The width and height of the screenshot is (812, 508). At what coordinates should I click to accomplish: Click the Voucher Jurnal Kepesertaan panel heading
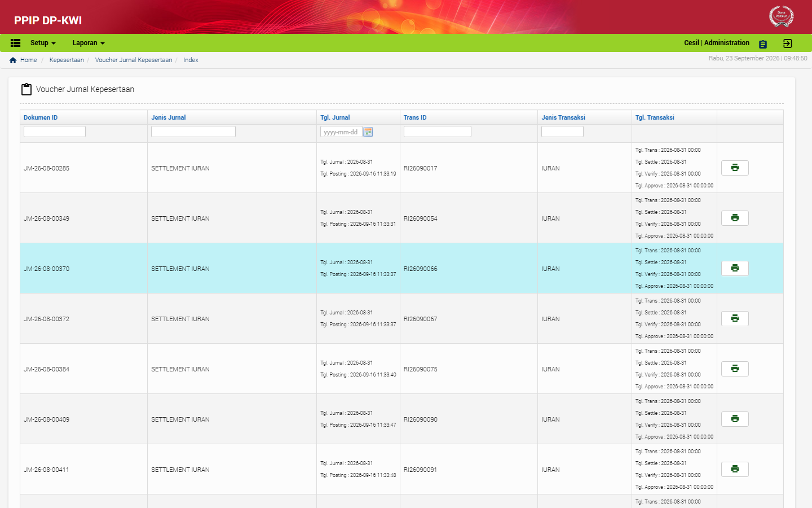click(85, 89)
